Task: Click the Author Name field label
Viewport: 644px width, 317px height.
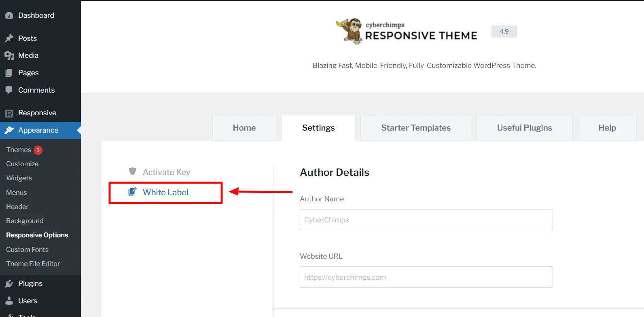Action: [x=322, y=199]
